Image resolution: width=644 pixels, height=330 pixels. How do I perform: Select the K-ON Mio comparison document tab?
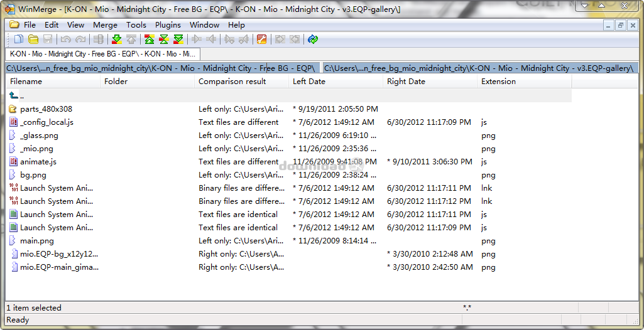click(x=102, y=54)
